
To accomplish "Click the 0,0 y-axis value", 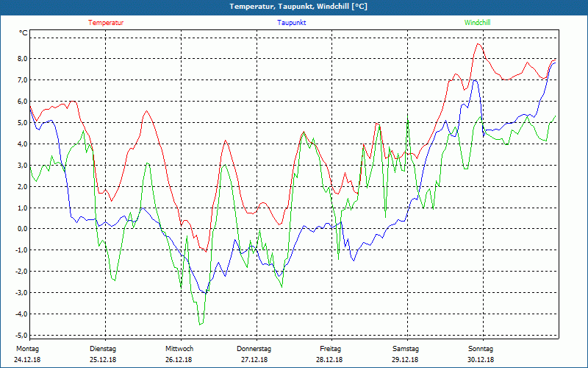I will 21,229.
